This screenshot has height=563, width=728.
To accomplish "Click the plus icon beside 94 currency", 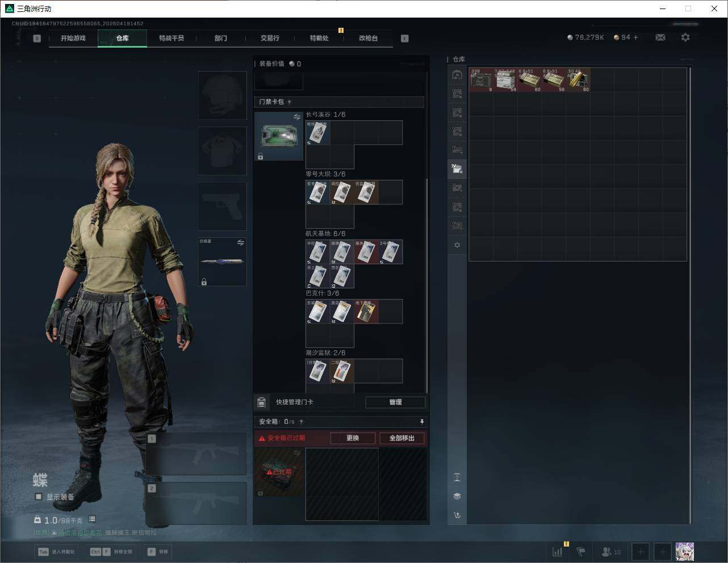I will click(x=635, y=37).
